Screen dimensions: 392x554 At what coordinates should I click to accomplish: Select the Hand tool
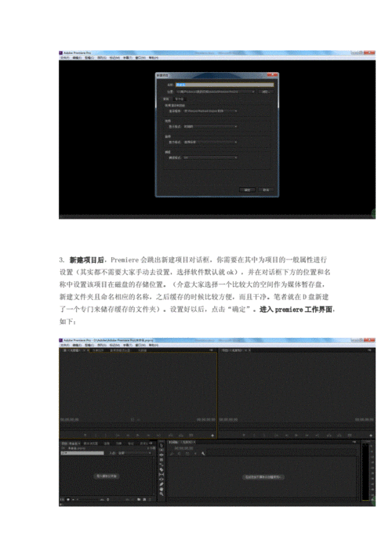pos(162,489)
